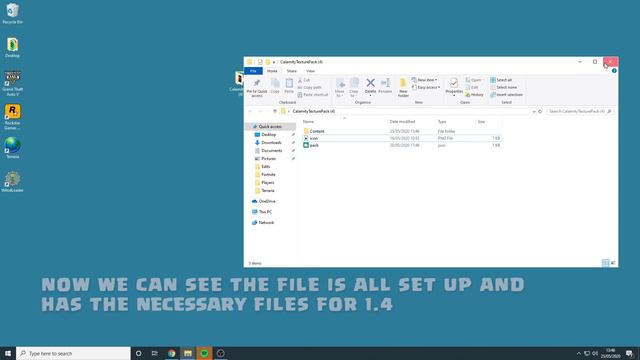Switch to the View ribbon tab

310,71
